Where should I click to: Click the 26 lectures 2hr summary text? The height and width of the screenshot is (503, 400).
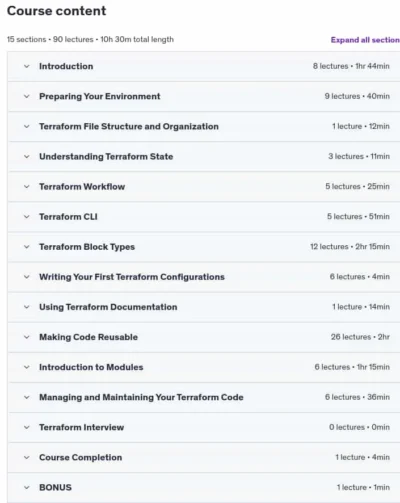(360, 337)
